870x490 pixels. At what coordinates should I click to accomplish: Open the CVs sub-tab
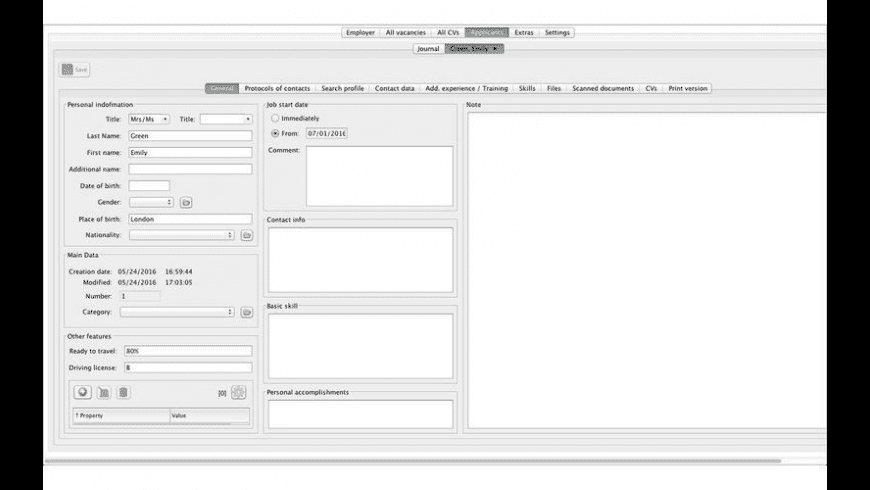tap(651, 88)
